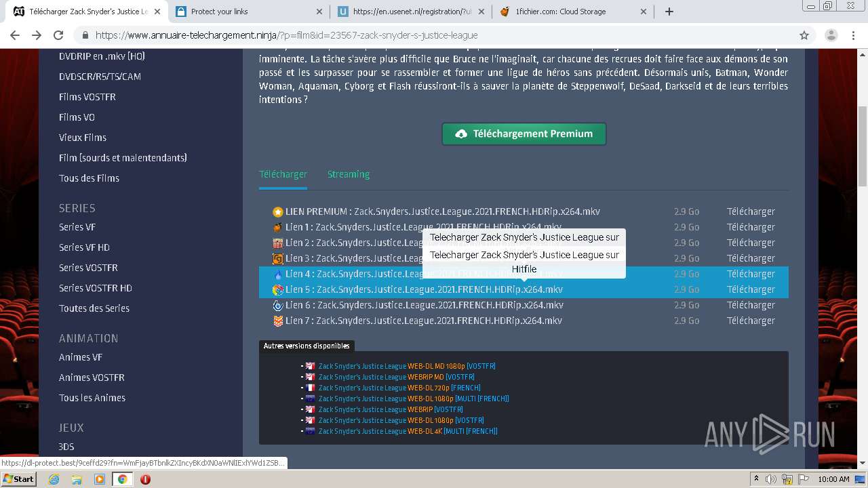Click the Lien 7 host icon

point(277,321)
